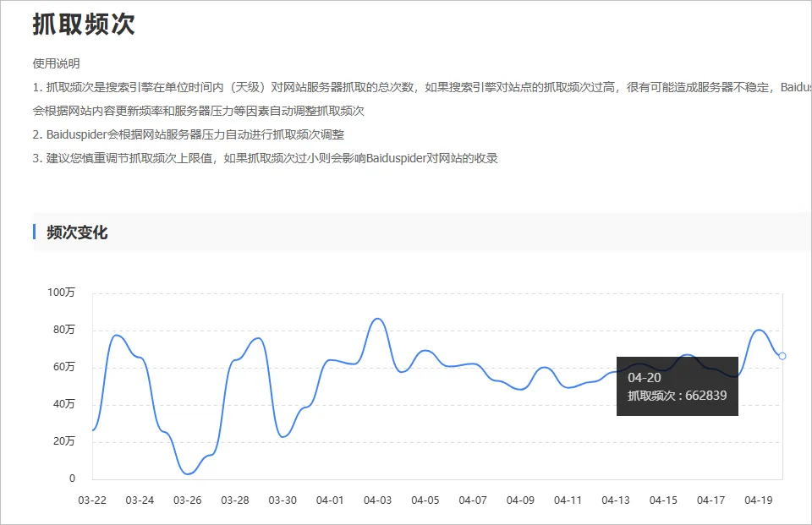This screenshot has width=812, height=525.
Task: Click the 03-30 x-axis date label
Action: [283, 500]
